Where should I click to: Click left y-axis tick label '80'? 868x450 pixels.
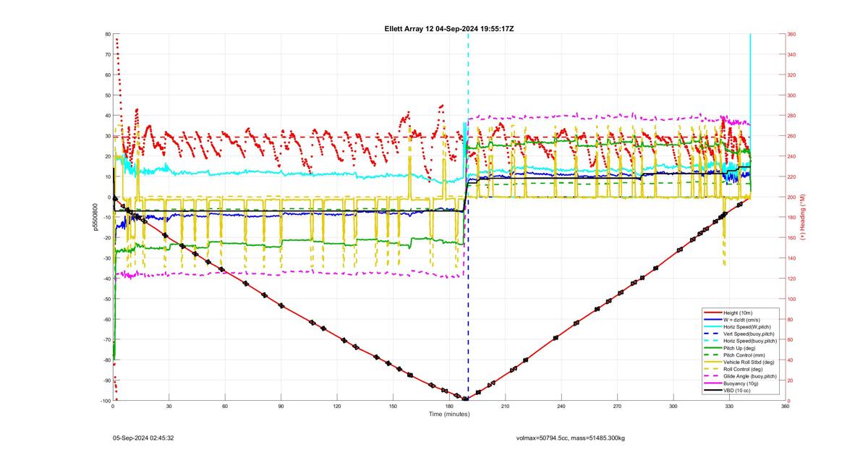pyautogui.click(x=107, y=34)
